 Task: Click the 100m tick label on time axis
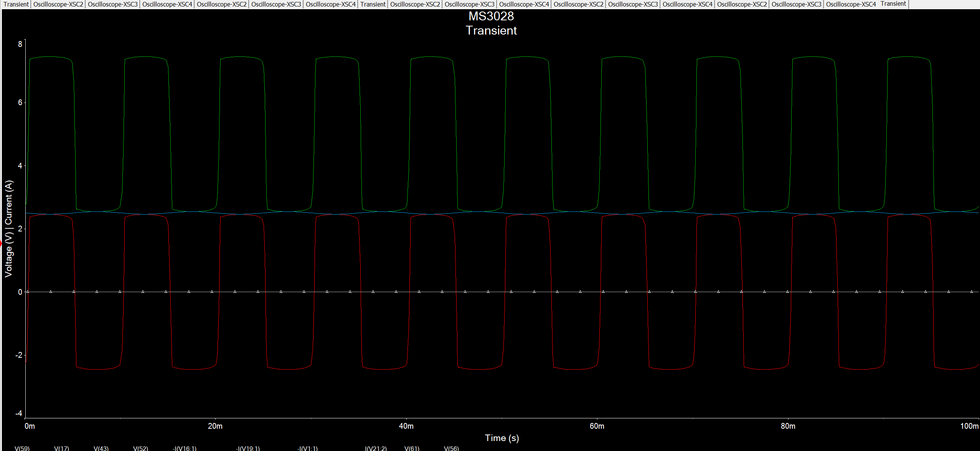969,426
